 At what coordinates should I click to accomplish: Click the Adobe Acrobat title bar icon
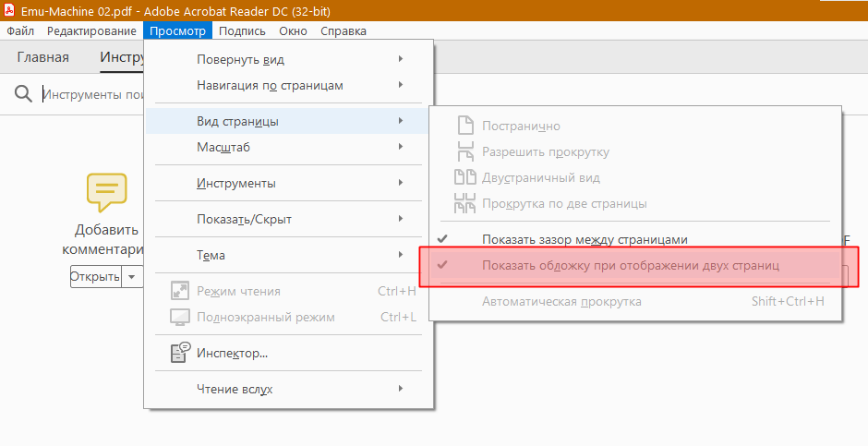[x=9, y=10]
